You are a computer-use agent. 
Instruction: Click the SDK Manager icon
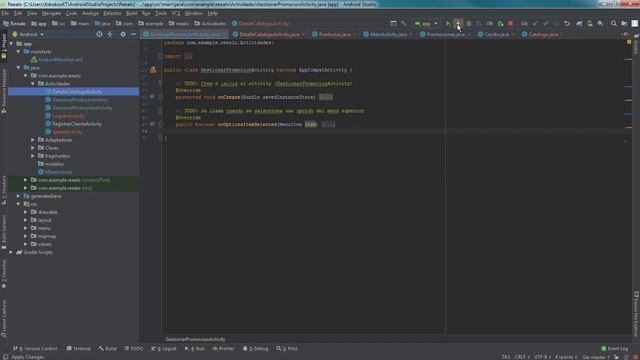point(600,24)
